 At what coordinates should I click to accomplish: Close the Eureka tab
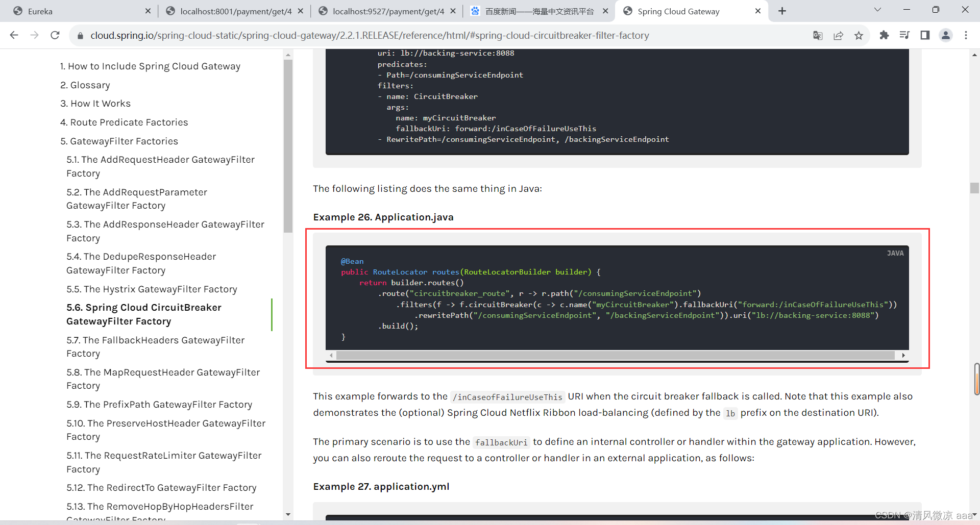[x=148, y=11]
